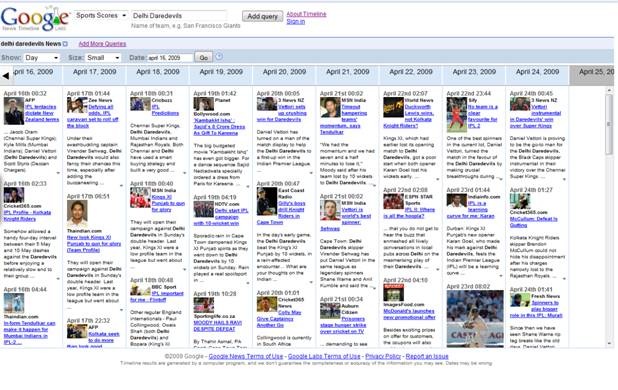Click the Delhi Daredevils team name field
Screen dimensions: 618x390
tap(179, 16)
